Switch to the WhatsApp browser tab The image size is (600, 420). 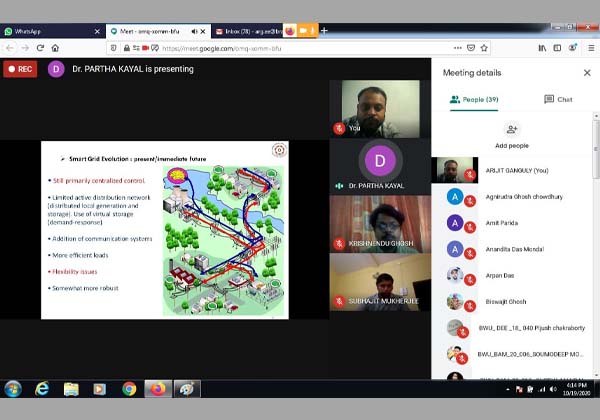50,31
